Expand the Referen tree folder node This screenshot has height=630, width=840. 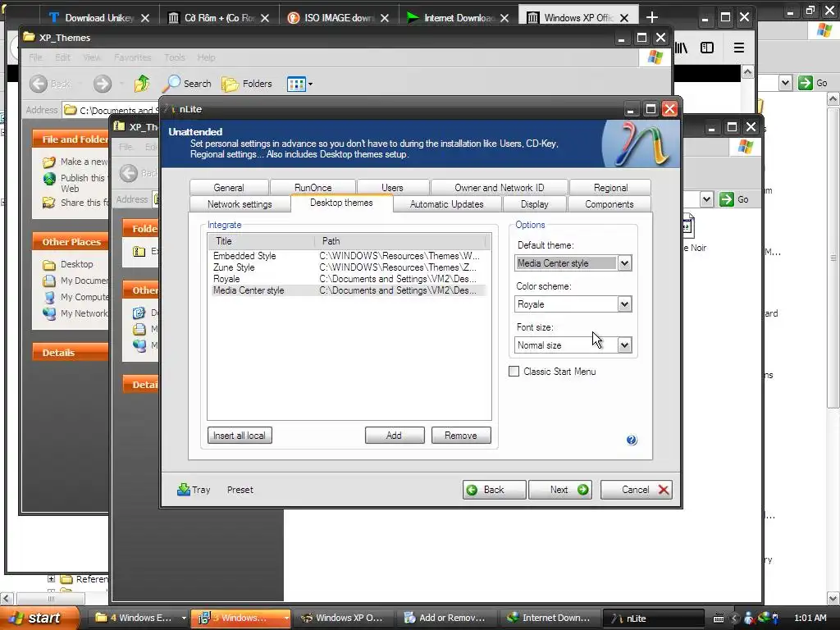(x=51, y=578)
